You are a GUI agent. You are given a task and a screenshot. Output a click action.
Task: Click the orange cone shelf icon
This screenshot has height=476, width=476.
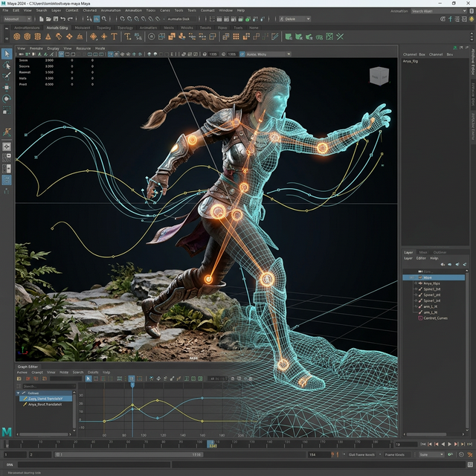48,36
